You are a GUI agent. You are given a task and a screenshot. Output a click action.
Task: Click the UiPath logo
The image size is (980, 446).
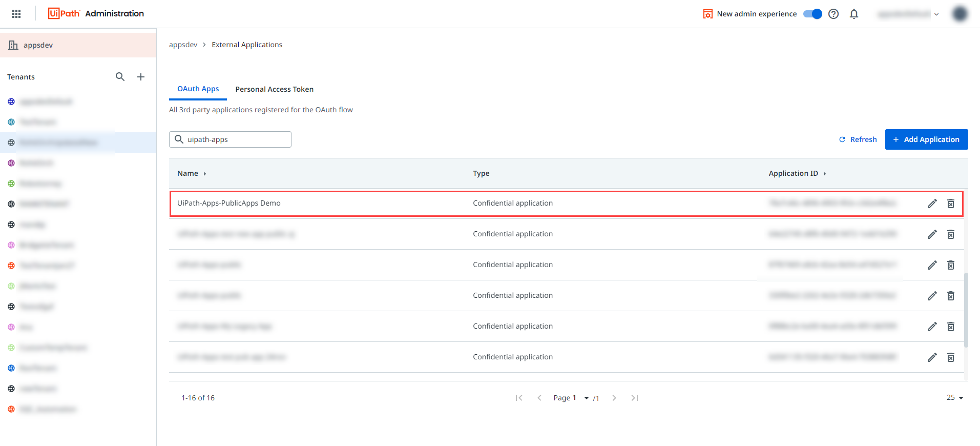point(64,13)
